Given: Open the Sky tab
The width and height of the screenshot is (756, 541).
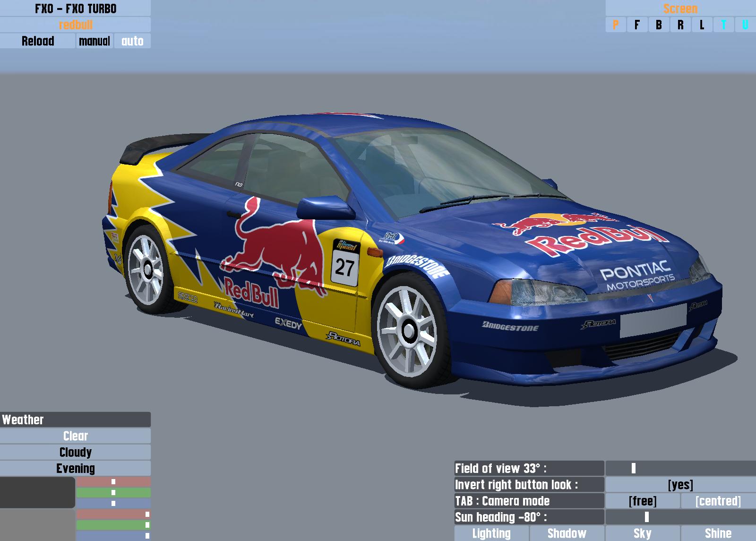Looking at the screenshot, I should coord(643,533).
